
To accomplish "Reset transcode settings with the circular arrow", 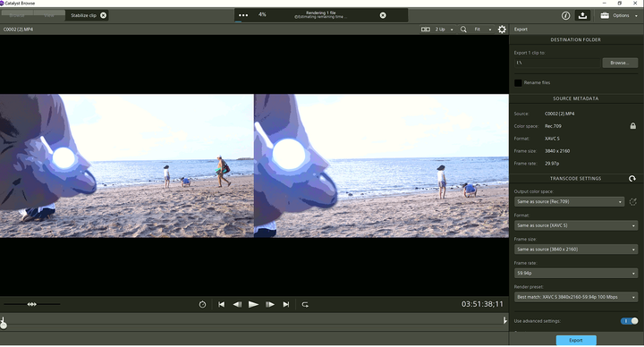I will pyautogui.click(x=632, y=178).
